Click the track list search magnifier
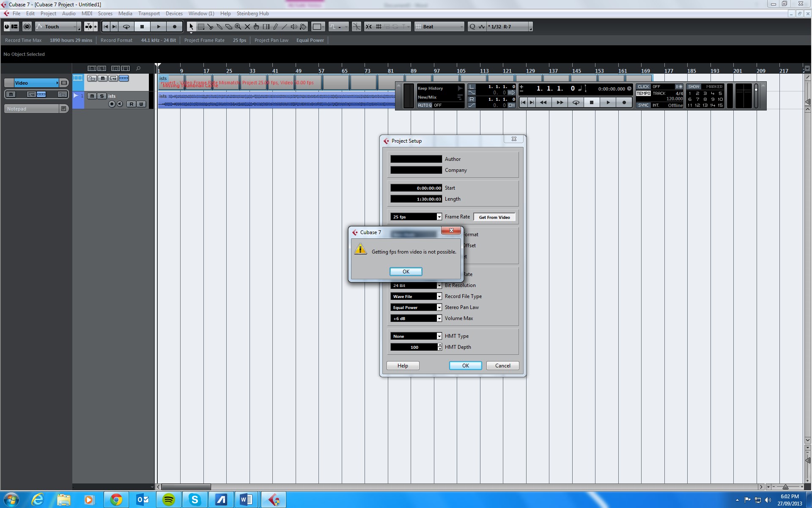Screen dimensions: 812x508 (x=138, y=68)
